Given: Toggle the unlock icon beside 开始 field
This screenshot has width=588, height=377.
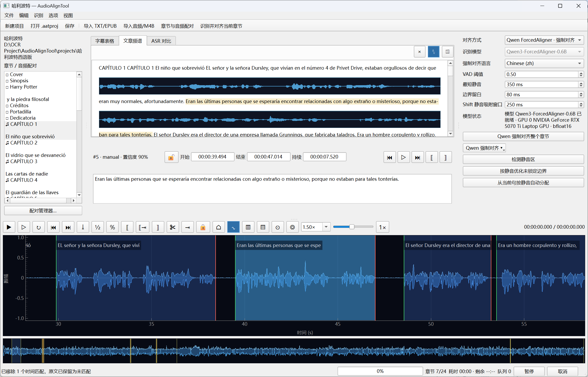Looking at the screenshot, I should pos(171,157).
